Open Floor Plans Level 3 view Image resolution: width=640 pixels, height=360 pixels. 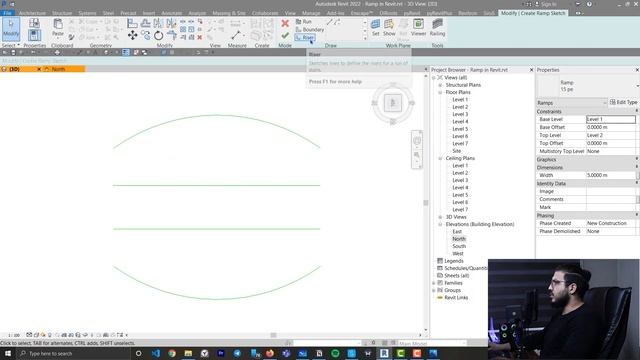460,114
